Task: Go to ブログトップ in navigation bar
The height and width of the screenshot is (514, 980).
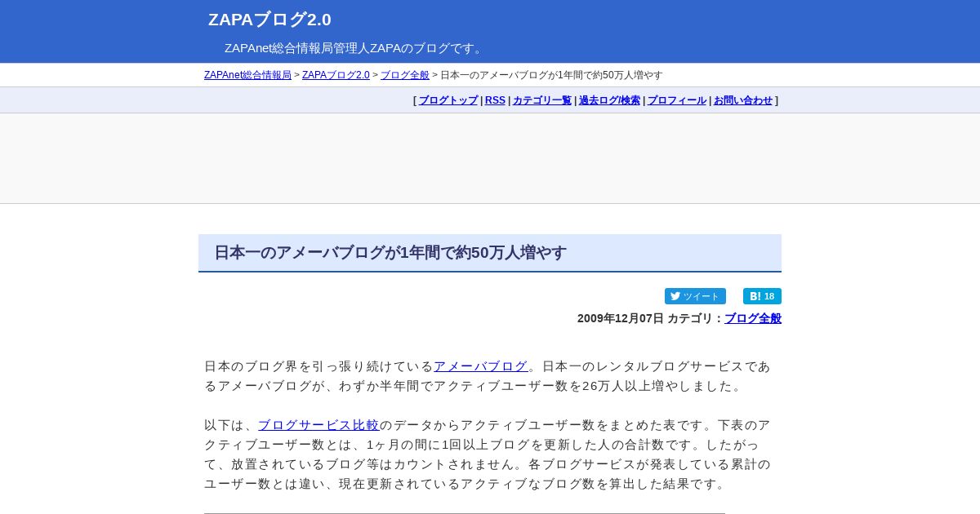Action: point(448,100)
